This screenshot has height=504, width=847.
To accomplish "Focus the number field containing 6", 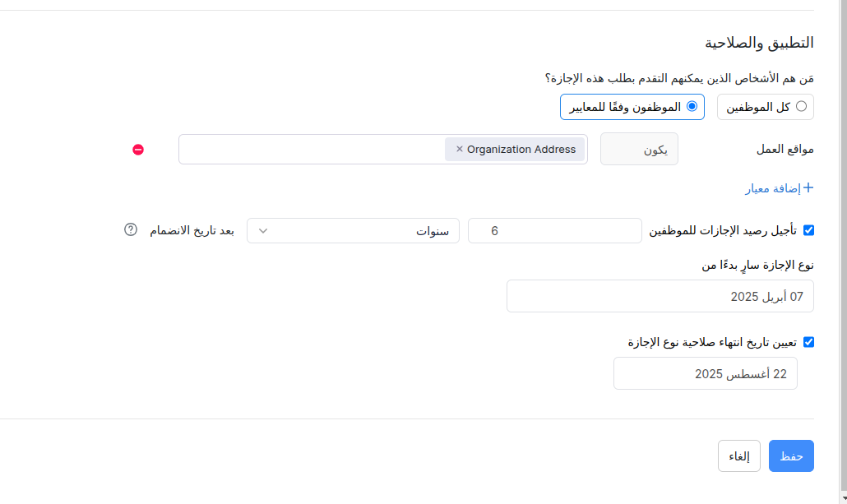I will tap(554, 231).
